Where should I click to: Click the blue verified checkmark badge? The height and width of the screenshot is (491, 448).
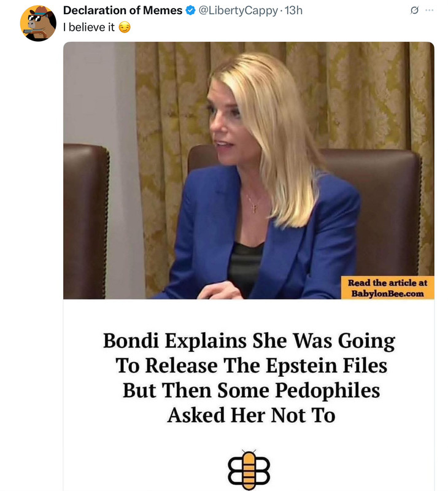(x=190, y=10)
